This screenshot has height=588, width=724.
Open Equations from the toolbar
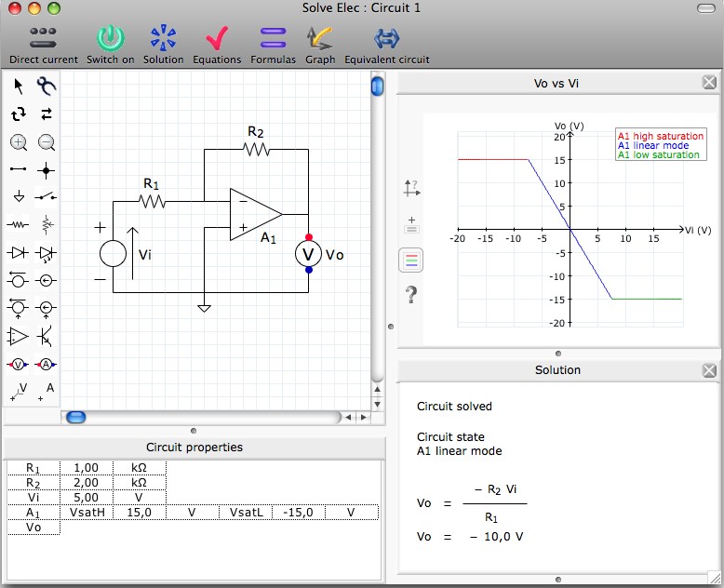point(217,46)
